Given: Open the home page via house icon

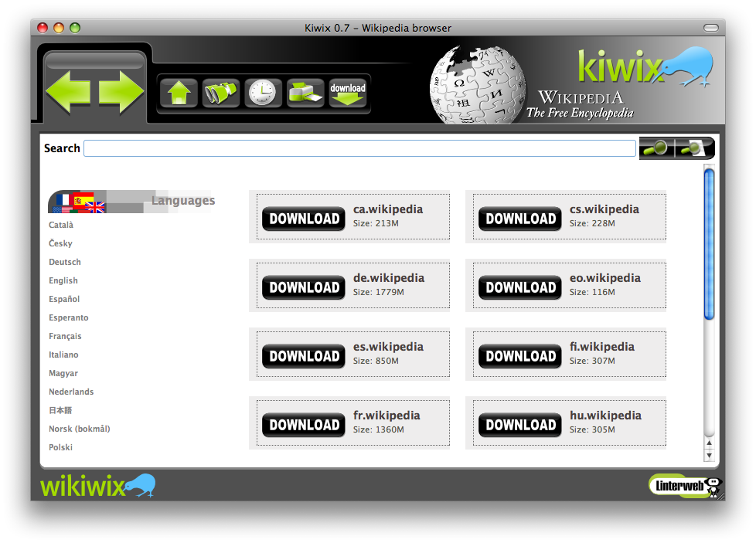Looking at the screenshot, I should tap(179, 93).
